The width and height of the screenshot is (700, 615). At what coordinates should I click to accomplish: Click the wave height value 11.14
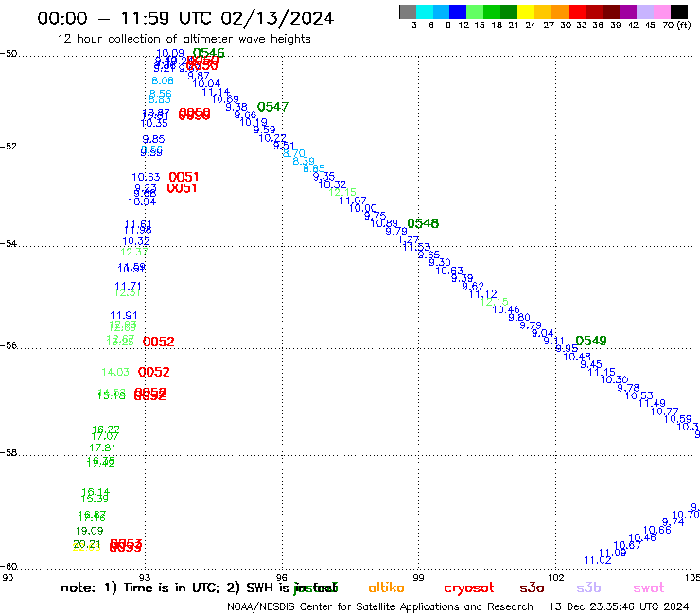(x=216, y=92)
